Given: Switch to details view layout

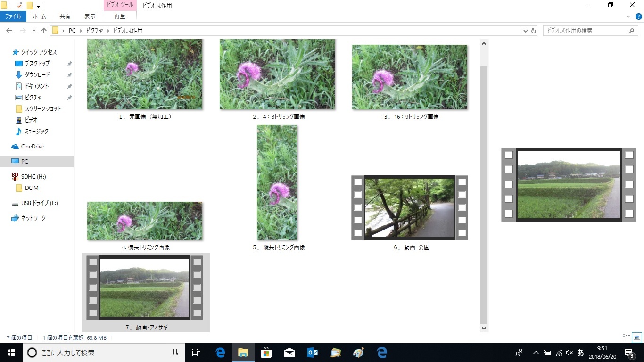Looking at the screenshot, I should coord(627,337).
